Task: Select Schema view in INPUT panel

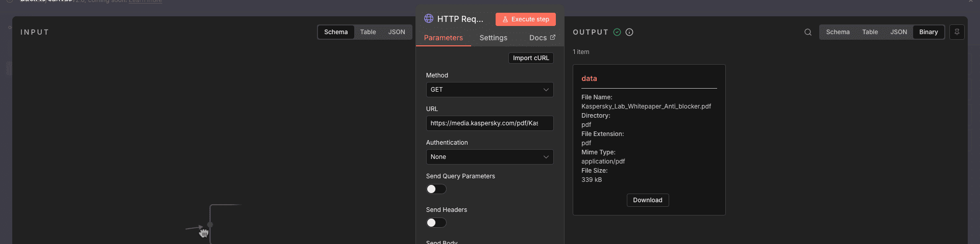Action: [x=336, y=32]
